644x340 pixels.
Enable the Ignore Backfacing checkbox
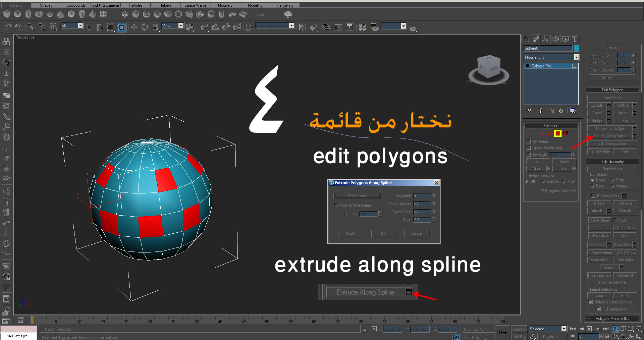tap(529, 148)
